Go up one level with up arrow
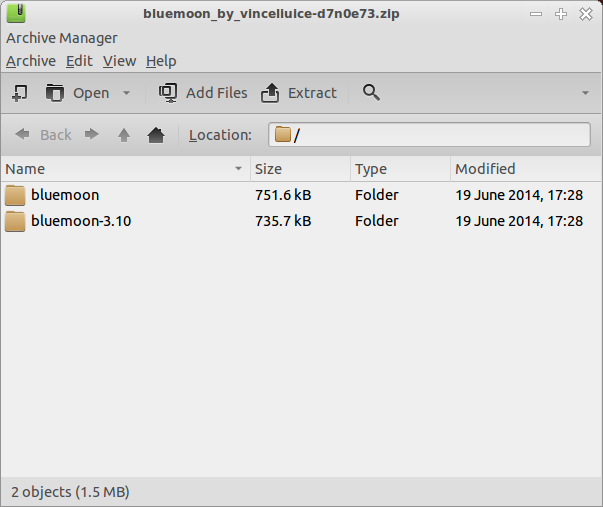The width and height of the screenshot is (603, 507). [x=124, y=135]
